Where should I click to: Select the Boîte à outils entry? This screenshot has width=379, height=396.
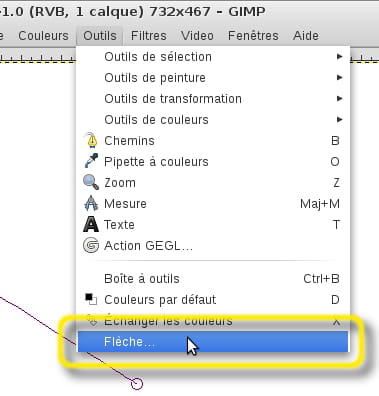pyautogui.click(x=213, y=279)
